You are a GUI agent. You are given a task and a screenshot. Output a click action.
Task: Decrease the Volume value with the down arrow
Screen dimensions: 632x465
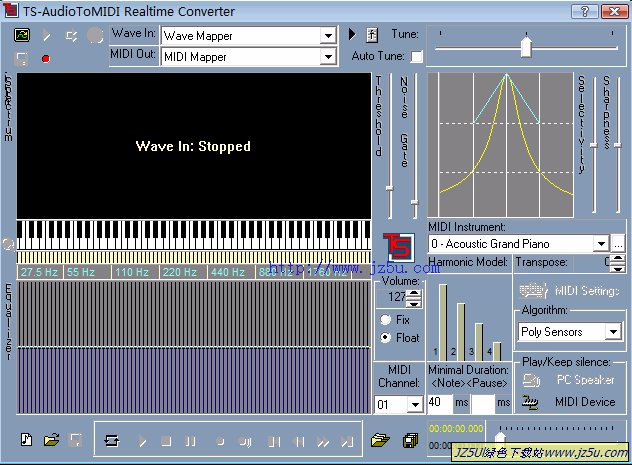[414, 303]
